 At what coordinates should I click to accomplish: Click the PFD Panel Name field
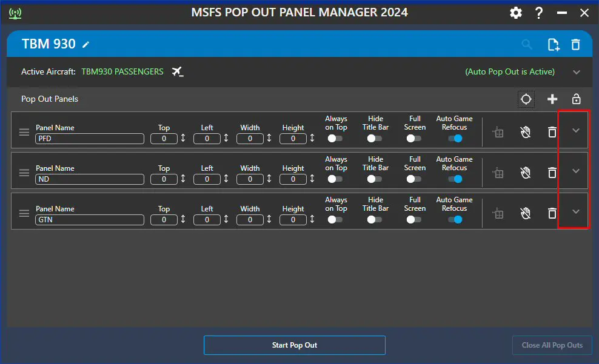(90, 139)
